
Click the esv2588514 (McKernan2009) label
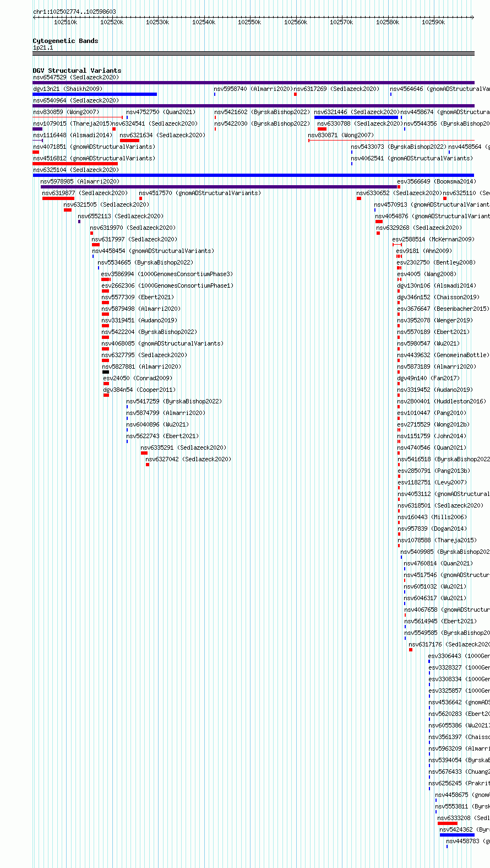click(433, 239)
